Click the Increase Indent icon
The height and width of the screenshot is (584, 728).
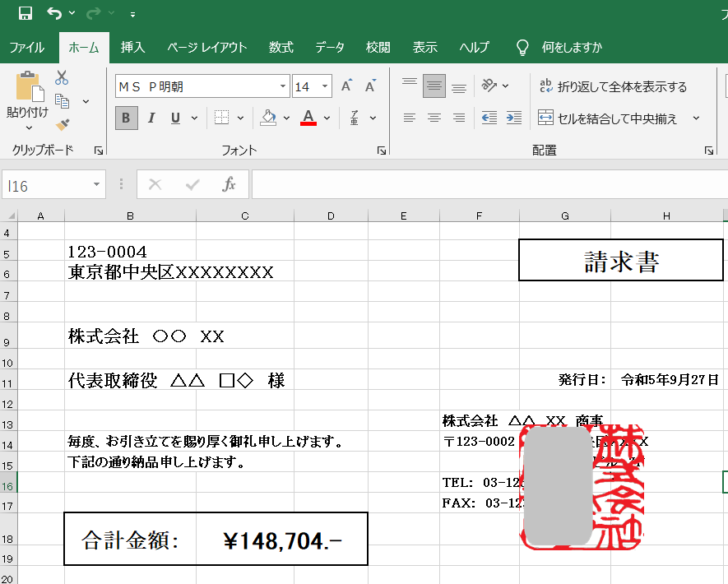coord(514,118)
